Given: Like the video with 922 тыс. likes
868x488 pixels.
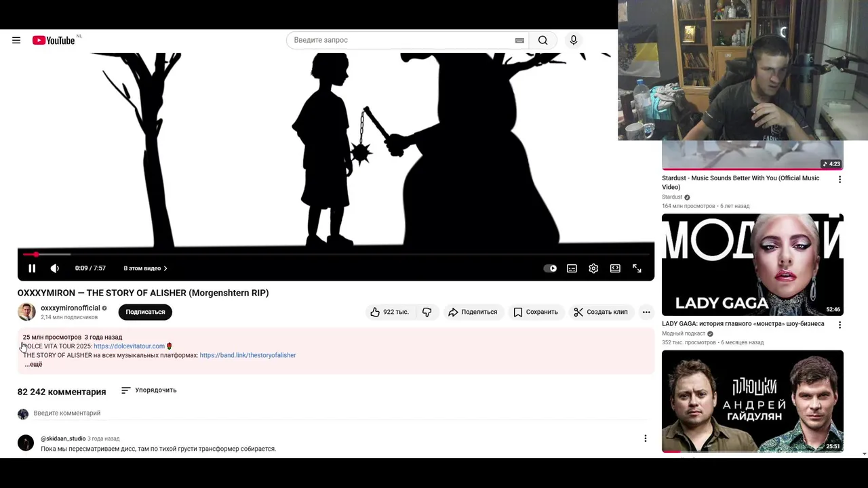Looking at the screenshot, I should click(390, 312).
